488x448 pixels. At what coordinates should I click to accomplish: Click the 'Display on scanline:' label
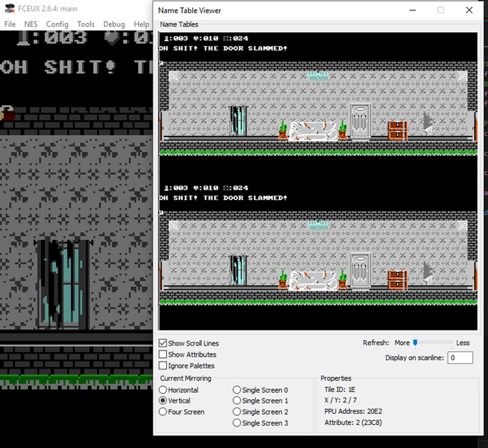tap(415, 358)
